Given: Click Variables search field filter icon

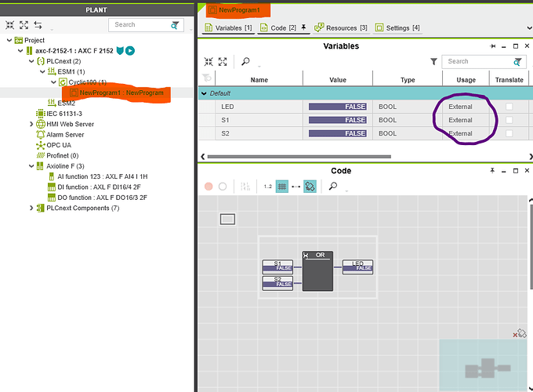Looking at the screenshot, I should point(517,62).
